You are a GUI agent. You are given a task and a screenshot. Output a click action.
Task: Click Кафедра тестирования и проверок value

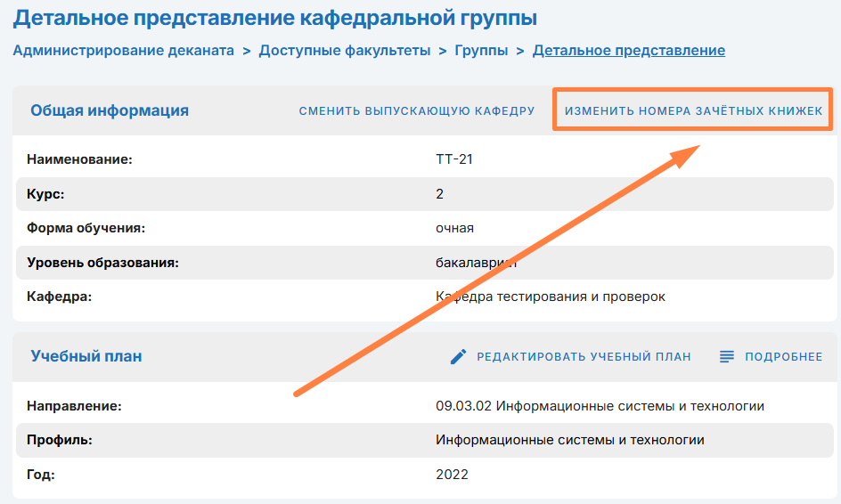click(550, 297)
